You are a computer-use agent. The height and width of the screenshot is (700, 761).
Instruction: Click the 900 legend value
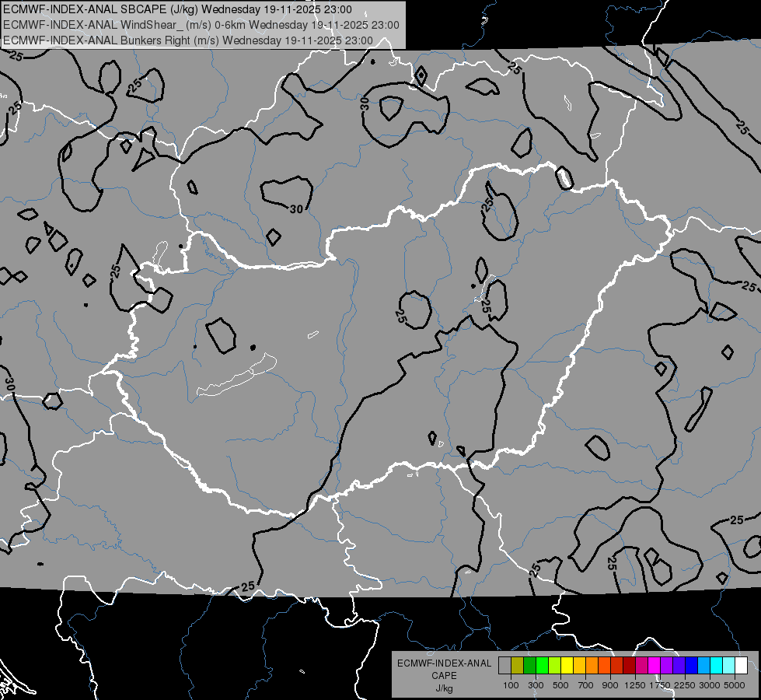click(x=610, y=685)
